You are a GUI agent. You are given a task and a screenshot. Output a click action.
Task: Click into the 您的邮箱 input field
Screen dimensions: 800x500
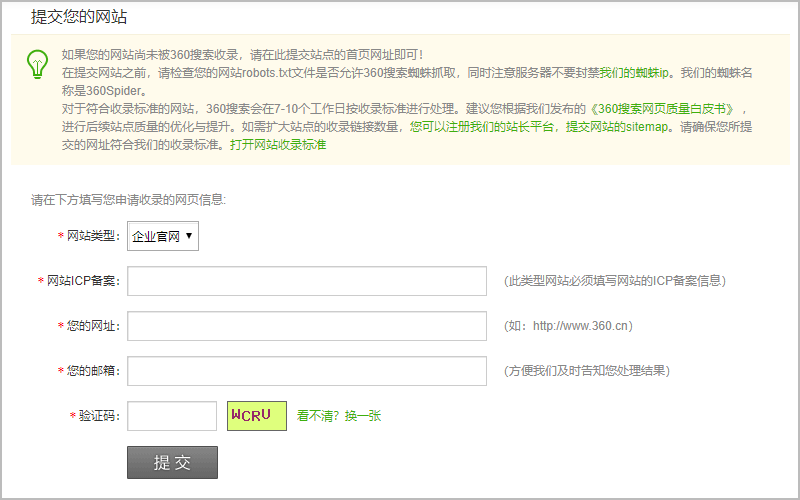point(306,371)
